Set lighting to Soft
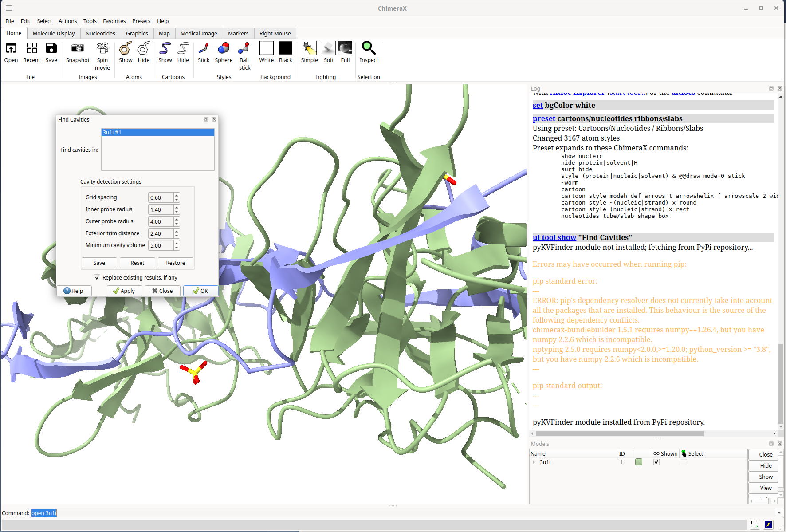The height and width of the screenshot is (532, 786). click(329, 48)
